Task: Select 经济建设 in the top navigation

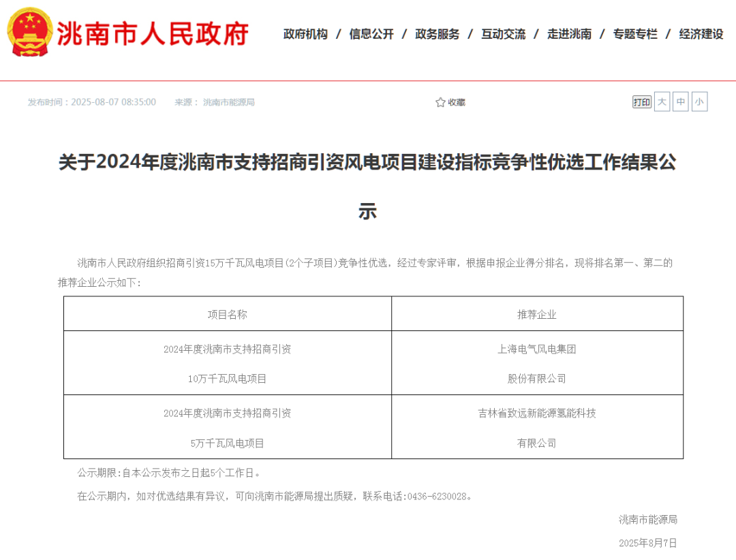Action: (701, 34)
